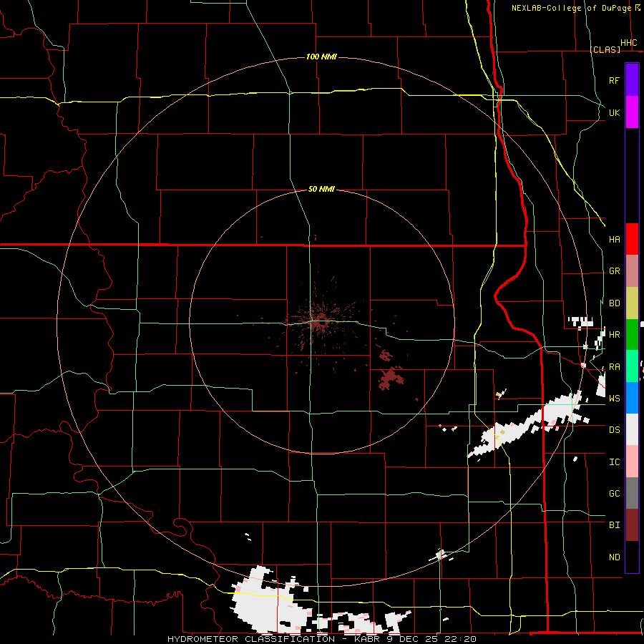Click the DS white legend swatch
This screenshot has width=644, height=644.
632,429
